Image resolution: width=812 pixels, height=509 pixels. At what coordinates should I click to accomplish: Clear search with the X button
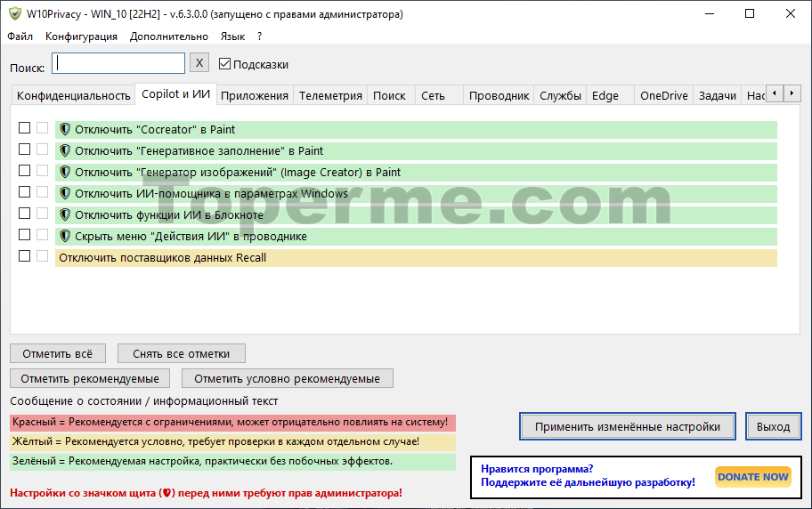(x=199, y=62)
